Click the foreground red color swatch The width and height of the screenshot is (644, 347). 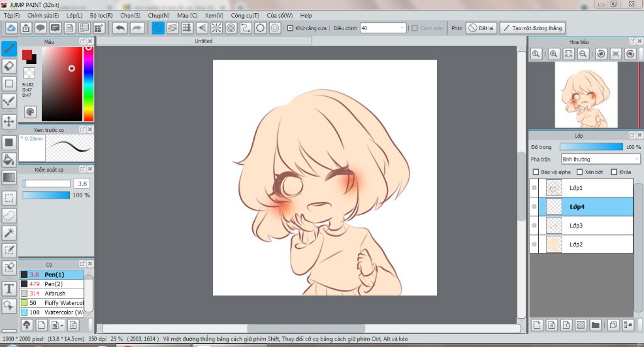[x=27, y=55]
